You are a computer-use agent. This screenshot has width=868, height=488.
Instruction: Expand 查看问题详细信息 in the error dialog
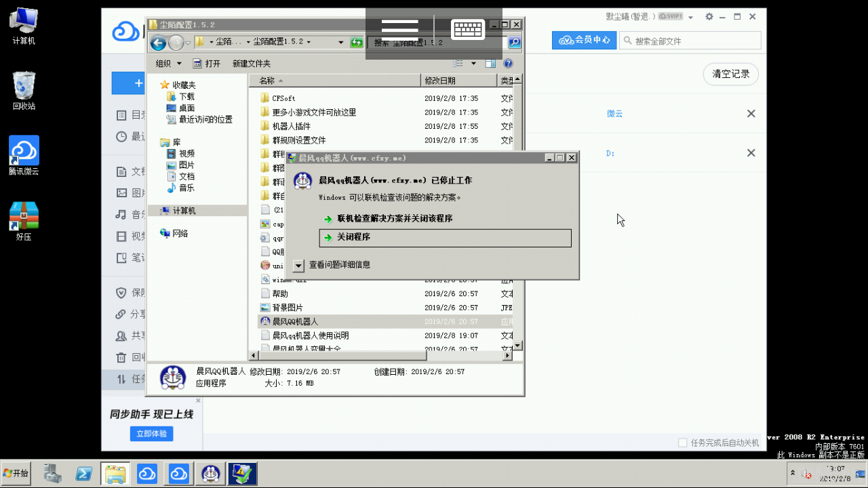point(297,265)
